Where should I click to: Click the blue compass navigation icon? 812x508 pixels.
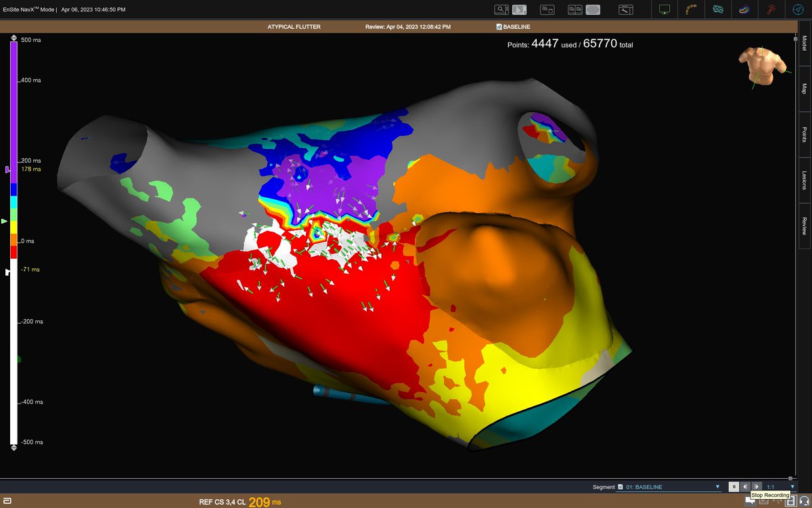798,9
